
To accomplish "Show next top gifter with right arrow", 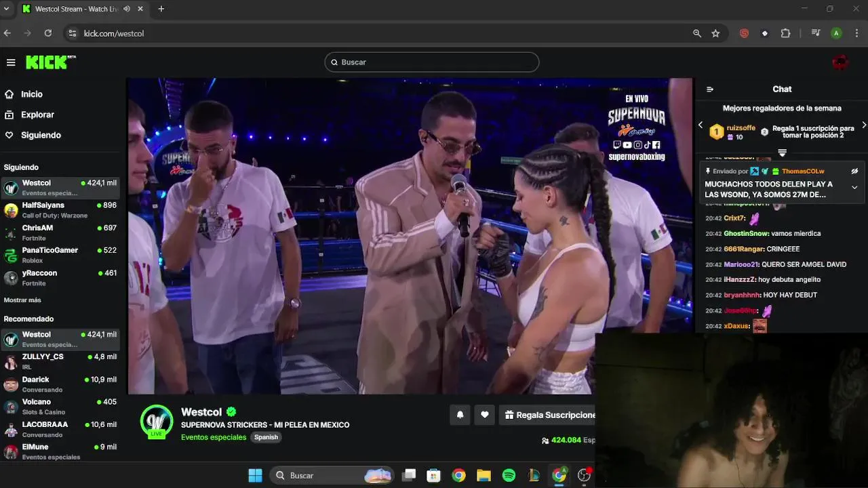I will point(863,125).
